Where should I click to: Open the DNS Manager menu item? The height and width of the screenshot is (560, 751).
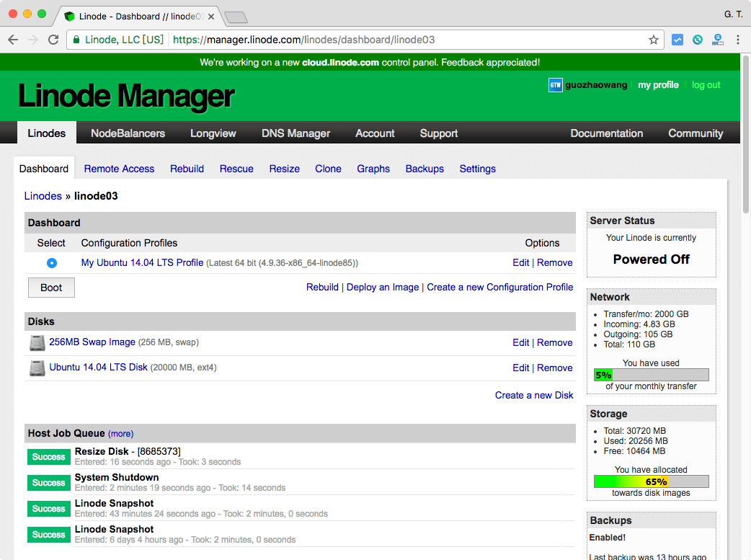[x=295, y=133]
